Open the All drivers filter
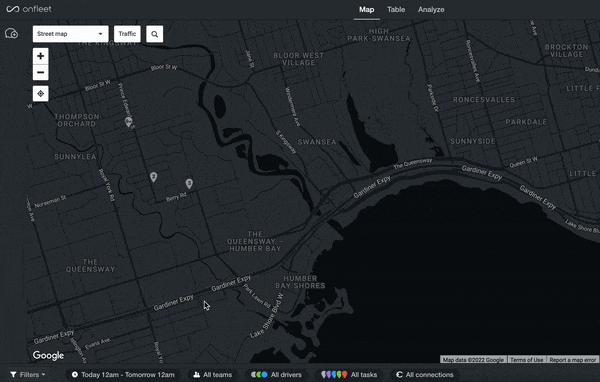Screen dimensions: 600x382 pyautogui.click(x=276, y=375)
